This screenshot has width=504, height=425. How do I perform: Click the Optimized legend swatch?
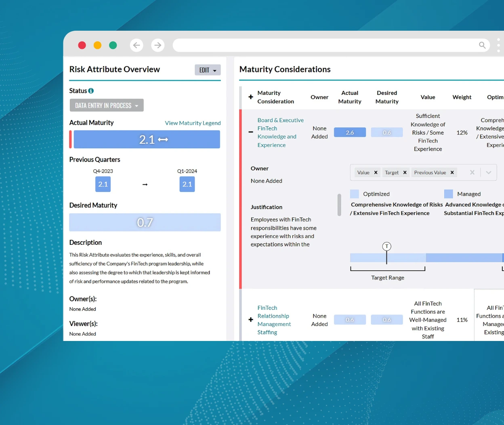[x=355, y=194]
